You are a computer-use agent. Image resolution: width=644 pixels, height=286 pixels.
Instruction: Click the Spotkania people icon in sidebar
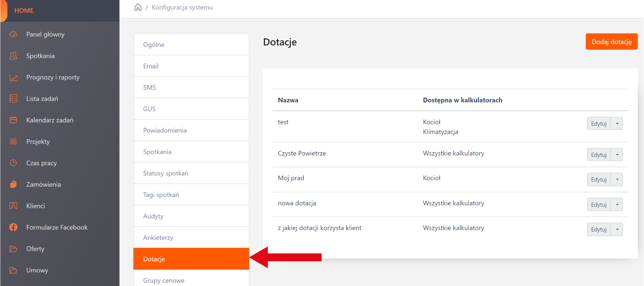(x=13, y=56)
